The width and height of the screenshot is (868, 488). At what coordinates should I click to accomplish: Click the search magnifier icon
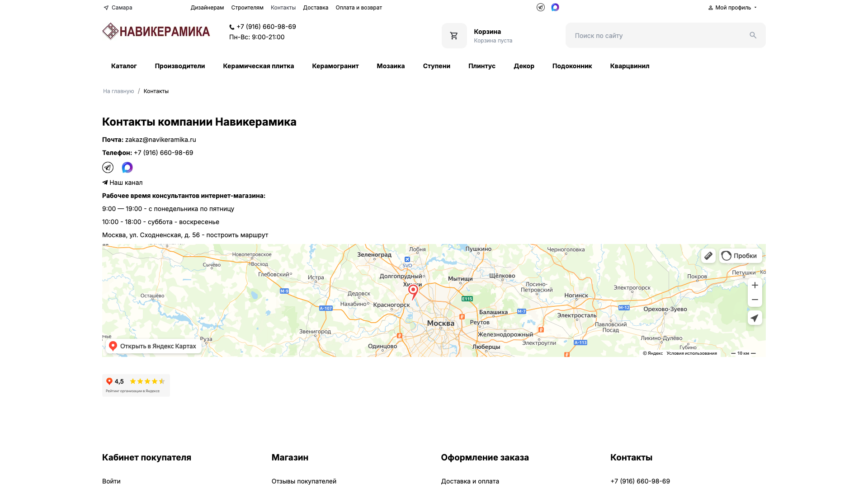753,35
